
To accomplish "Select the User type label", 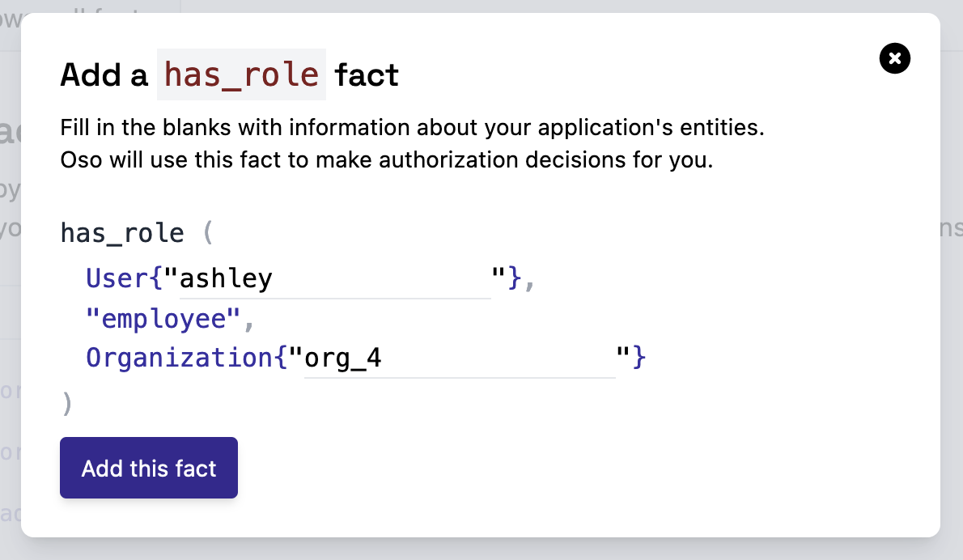I will (117, 279).
